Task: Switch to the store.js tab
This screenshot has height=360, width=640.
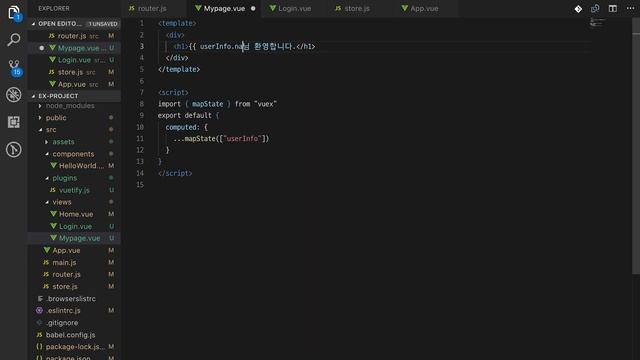Action: point(357,9)
